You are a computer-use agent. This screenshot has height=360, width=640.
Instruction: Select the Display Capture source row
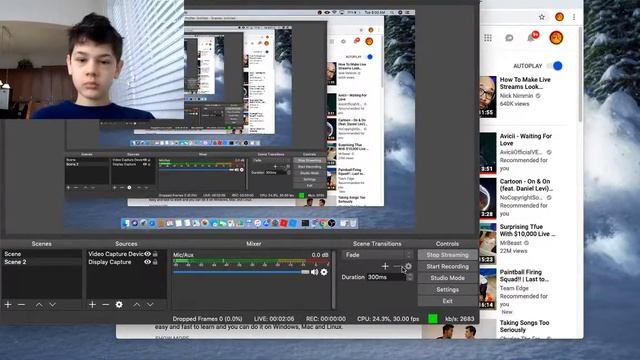pos(126,262)
